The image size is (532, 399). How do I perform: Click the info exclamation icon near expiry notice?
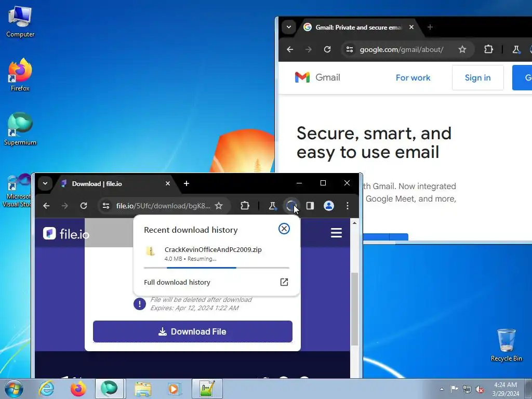(x=139, y=303)
